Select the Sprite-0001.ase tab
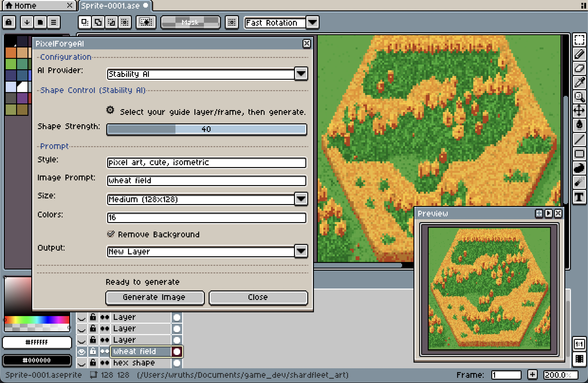The height and width of the screenshot is (383, 588). [110, 5]
